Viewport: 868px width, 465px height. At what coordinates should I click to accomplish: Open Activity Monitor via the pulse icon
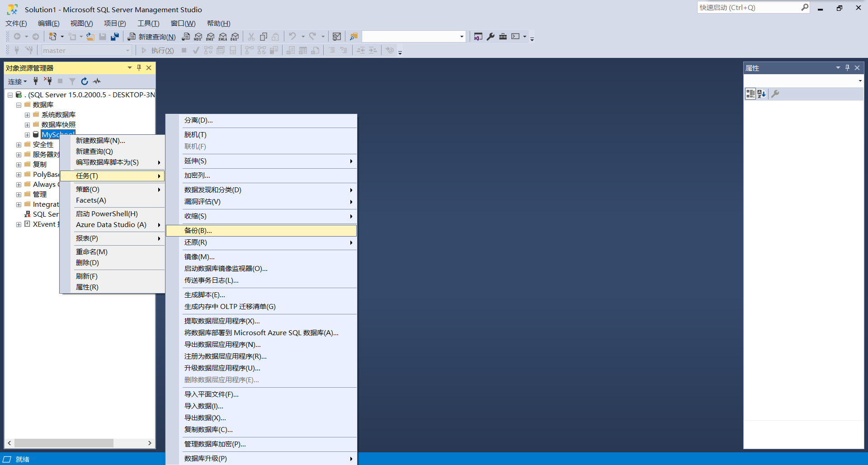[97, 81]
